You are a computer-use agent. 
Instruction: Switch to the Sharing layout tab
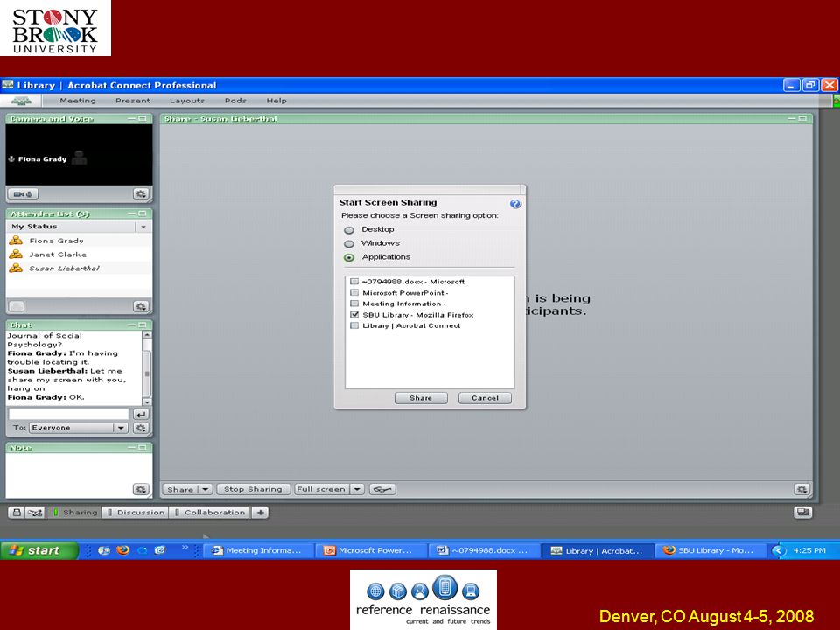click(x=73, y=513)
